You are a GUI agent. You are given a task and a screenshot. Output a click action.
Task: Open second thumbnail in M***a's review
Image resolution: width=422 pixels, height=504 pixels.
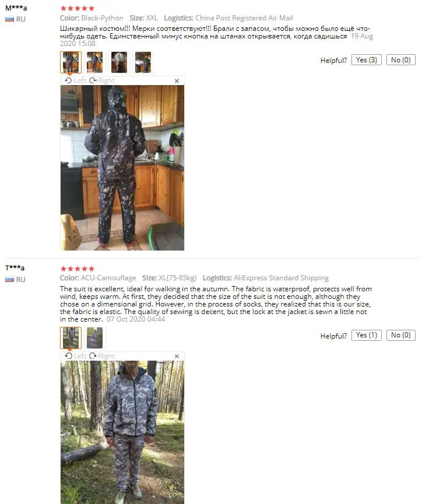point(95,62)
